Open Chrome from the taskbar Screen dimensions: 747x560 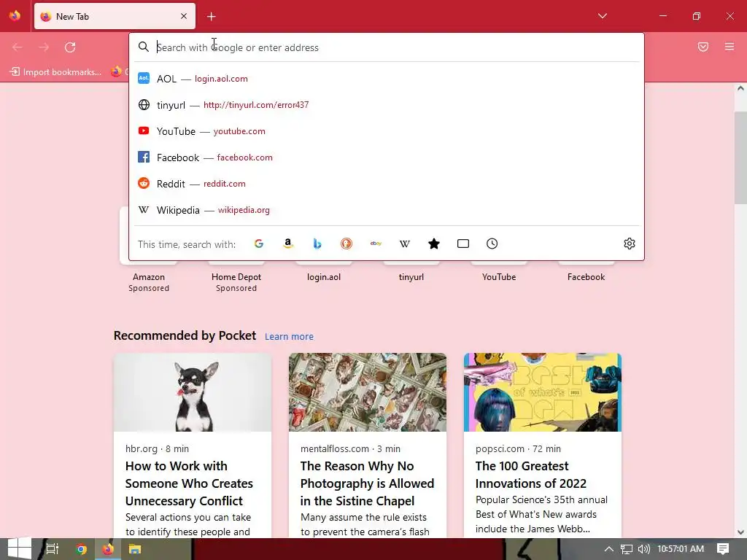coord(82,549)
